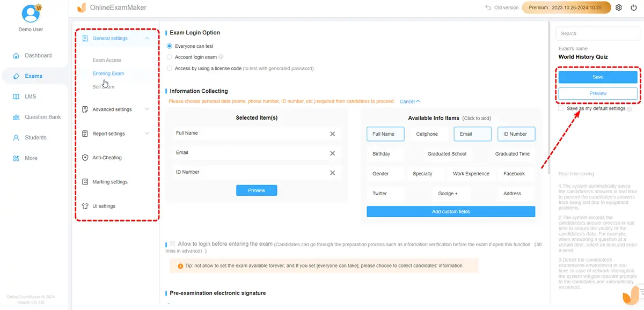Screen dimensions: 644x310
Task: Select the Everyone can test option
Action: [x=170, y=47]
